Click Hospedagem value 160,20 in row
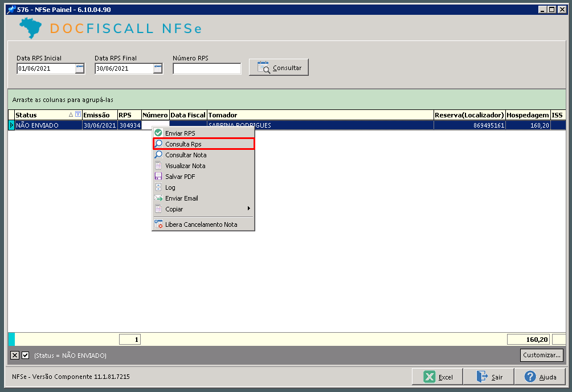The height and width of the screenshot is (392, 572). click(x=528, y=125)
